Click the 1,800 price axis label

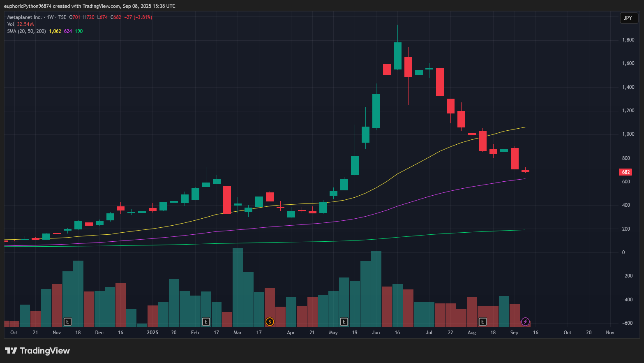[628, 40]
